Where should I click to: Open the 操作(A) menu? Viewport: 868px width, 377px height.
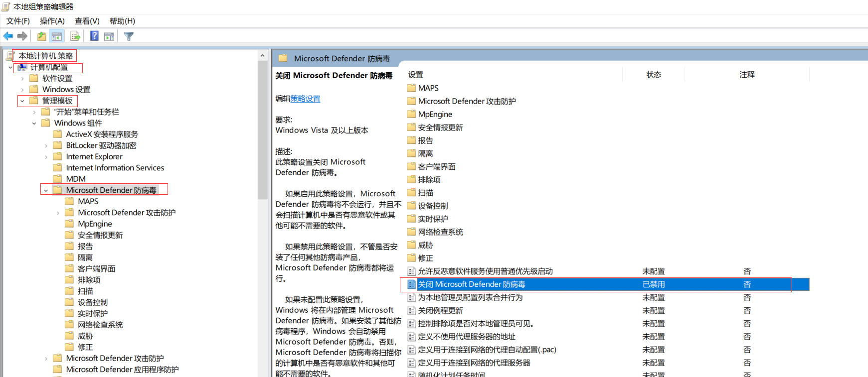52,21
